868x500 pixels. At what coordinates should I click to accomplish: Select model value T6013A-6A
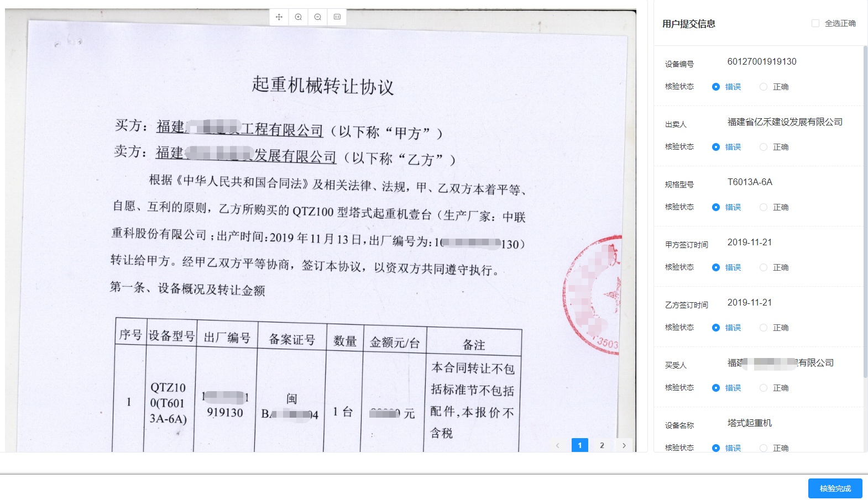750,182
